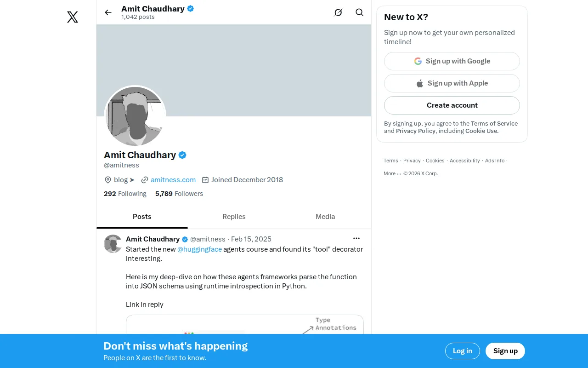Click the link chain icon beside amitness.com
588x368 pixels.
click(x=145, y=180)
